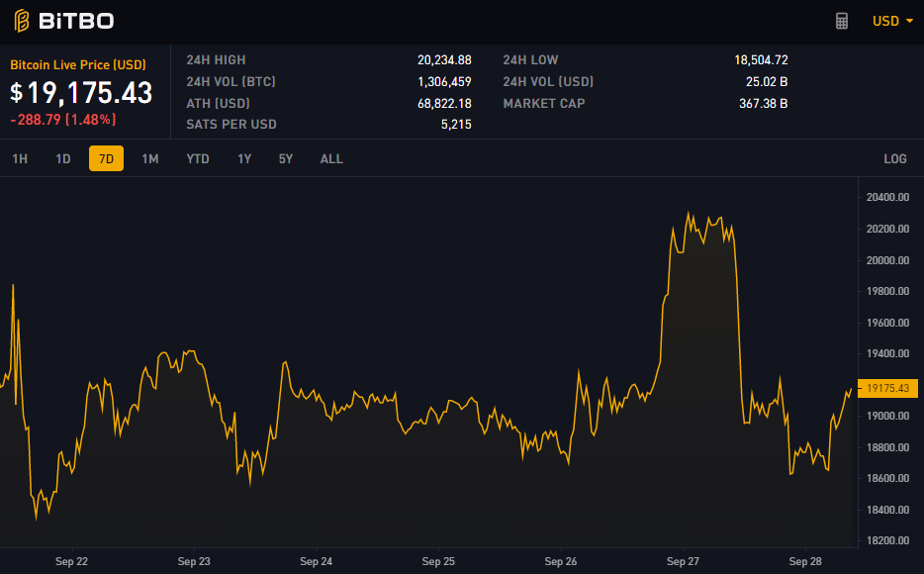Open the calculator icon in header

842,21
